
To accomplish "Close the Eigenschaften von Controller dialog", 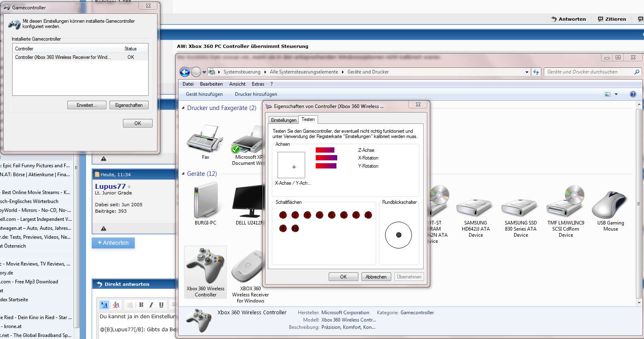I will point(418,104).
